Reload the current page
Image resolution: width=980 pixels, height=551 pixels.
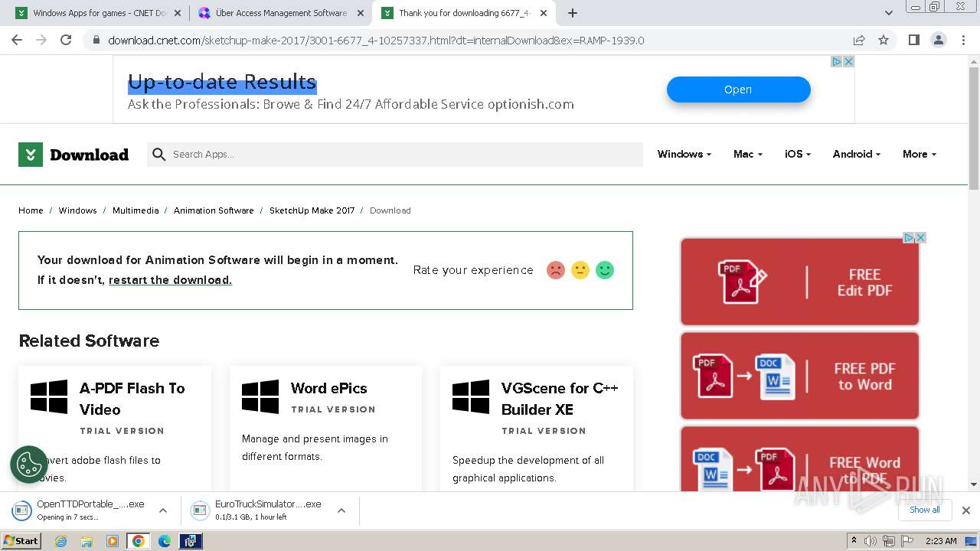click(x=66, y=40)
